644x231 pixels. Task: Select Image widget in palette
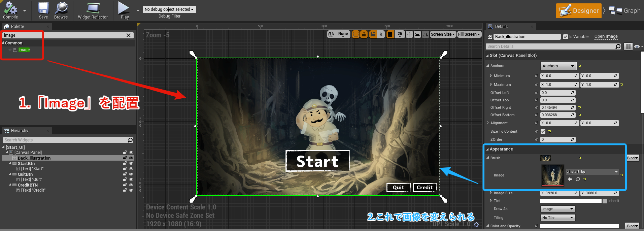[24, 50]
